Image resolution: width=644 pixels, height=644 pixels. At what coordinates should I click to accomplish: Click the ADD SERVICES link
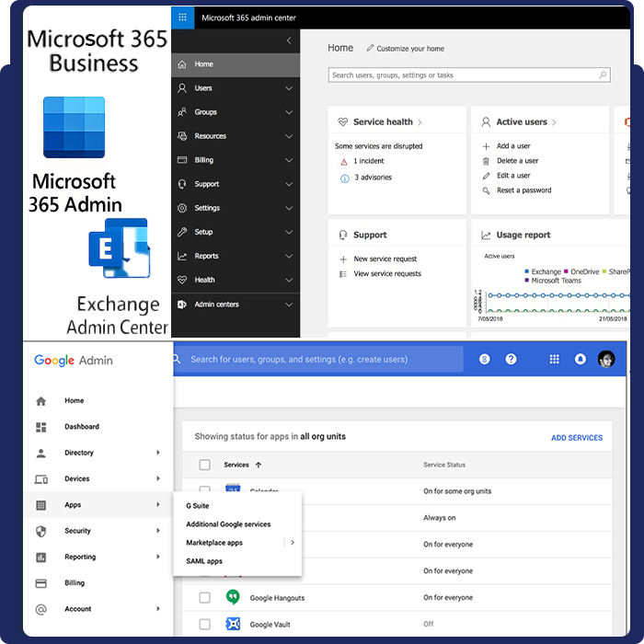(x=576, y=438)
